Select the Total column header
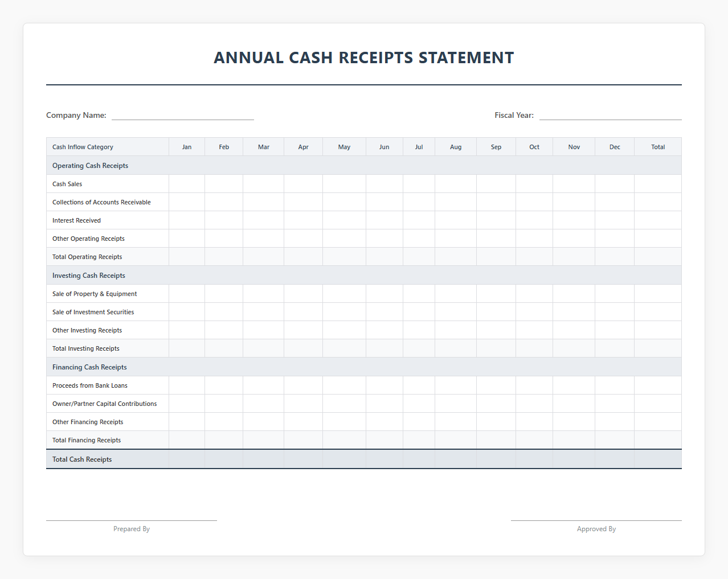Image resolution: width=728 pixels, height=579 pixels. (x=658, y=147)
